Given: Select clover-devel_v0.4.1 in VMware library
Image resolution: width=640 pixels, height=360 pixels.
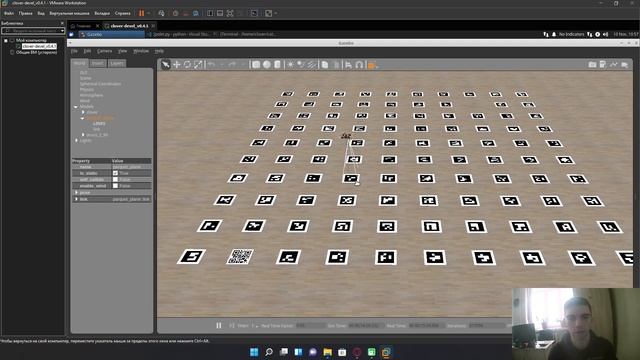Looking at the screenshot, I should click(x=39, y=46).
